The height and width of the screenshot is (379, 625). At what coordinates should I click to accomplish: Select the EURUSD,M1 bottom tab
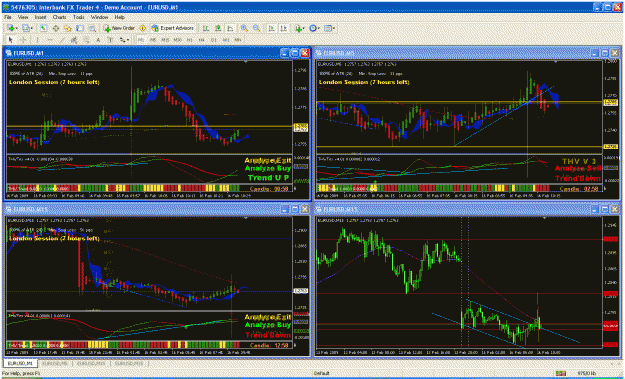20,364
